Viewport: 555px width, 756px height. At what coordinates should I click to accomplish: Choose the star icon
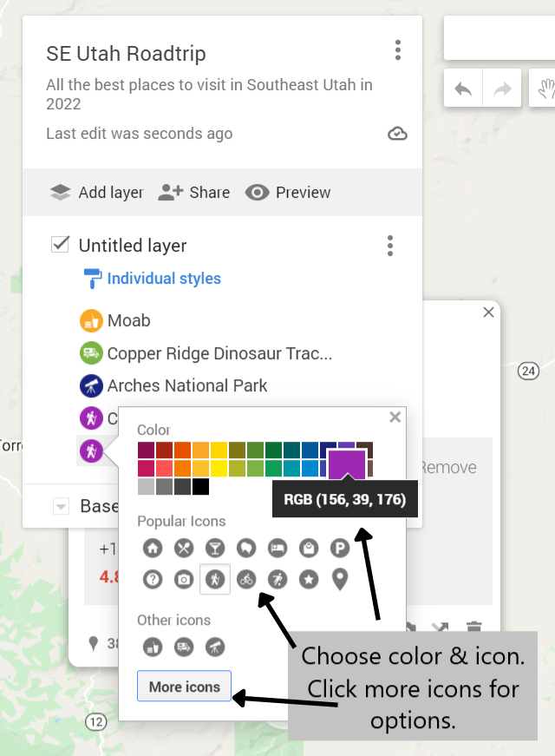pos(309,579)
